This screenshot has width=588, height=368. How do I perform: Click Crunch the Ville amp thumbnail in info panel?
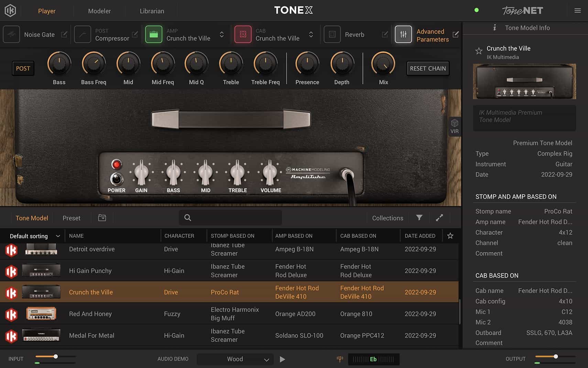[x=524, y=82]
